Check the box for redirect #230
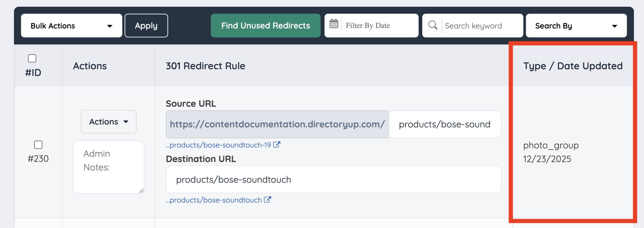Viewport: 644px width, 228px height. coord(38,145)
